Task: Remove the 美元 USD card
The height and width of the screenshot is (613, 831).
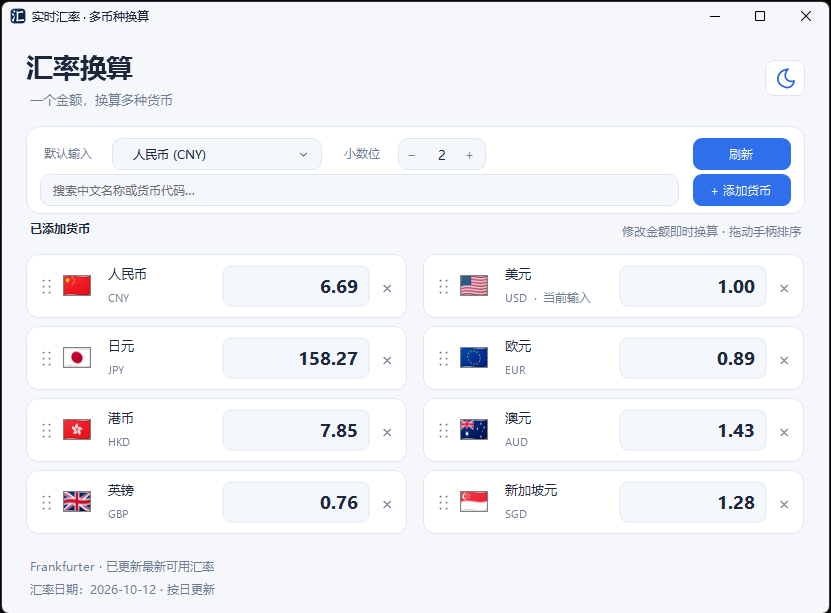Action: point(784,288)
